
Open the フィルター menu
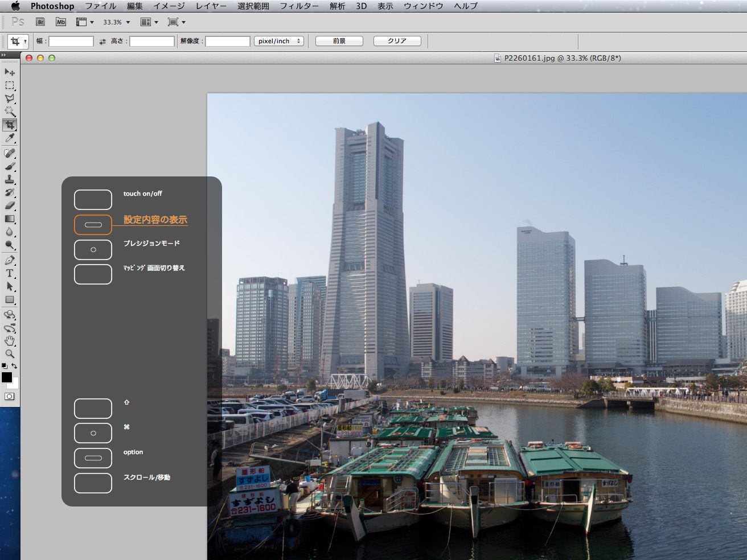click(299, 6)
